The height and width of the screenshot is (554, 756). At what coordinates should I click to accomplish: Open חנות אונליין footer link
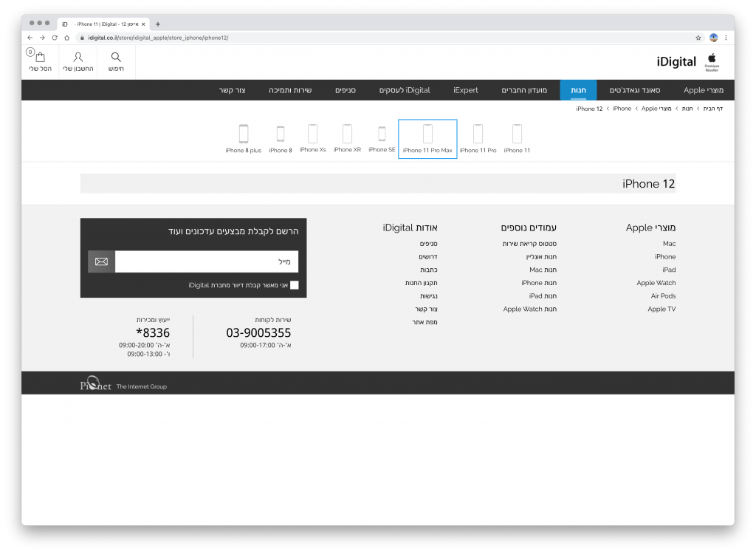tap(541, 257)
